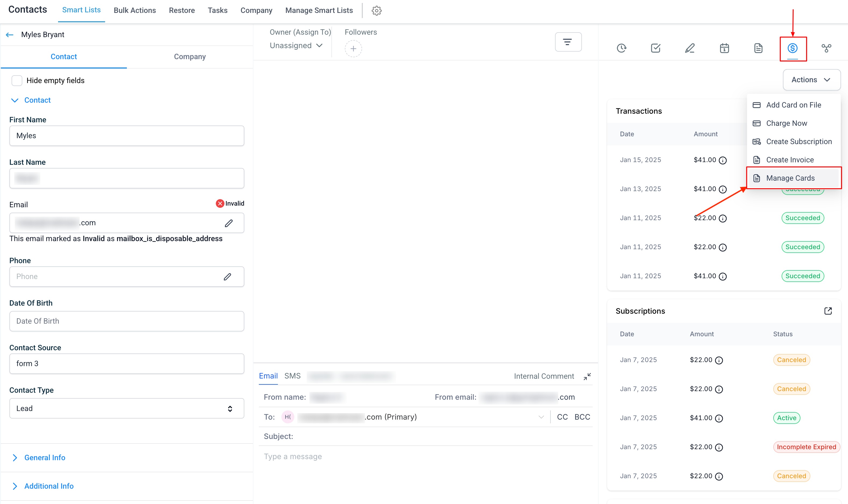The width and height of the screenshot is (848, 504).
Task: Add a follower with the plus icon
Action: point(353,49)
